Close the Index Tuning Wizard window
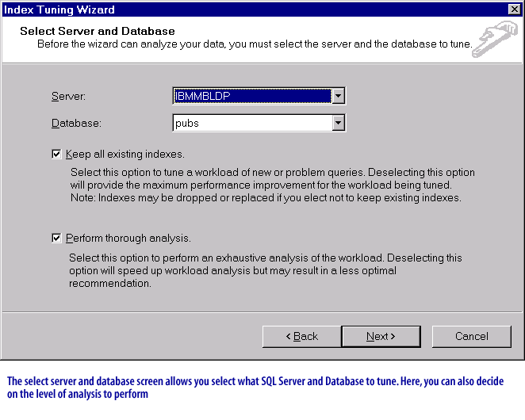The width and height of the screenshot is (525, 420). click(x=514, y=9)
